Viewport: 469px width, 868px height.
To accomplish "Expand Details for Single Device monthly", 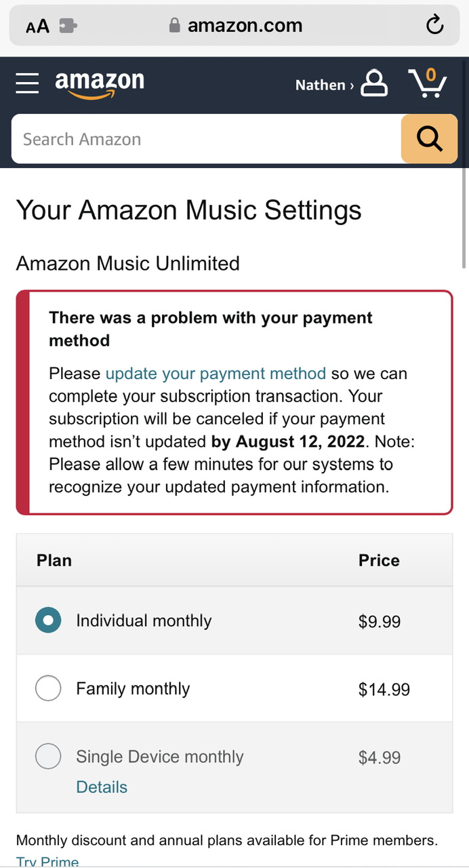I will point(102,787).
